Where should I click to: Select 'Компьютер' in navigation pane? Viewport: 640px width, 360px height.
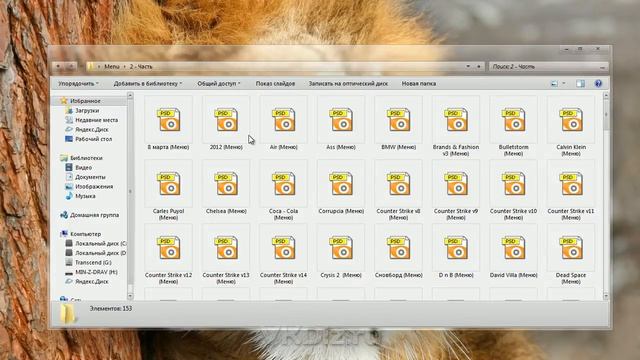[85, 234]
